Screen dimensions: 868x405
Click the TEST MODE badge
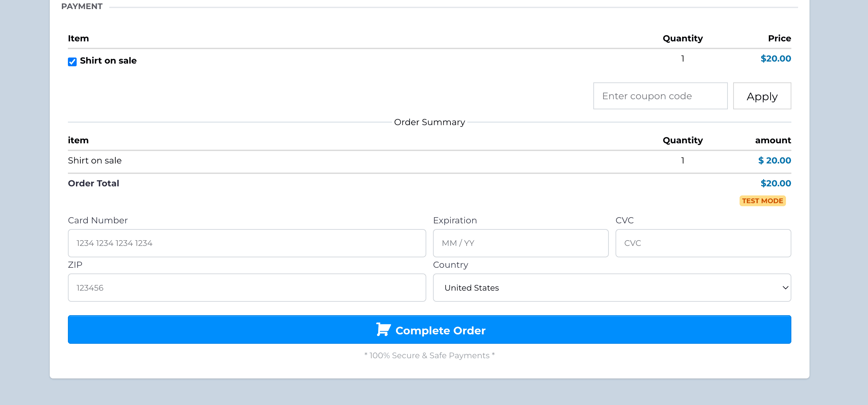pos(762,201)
